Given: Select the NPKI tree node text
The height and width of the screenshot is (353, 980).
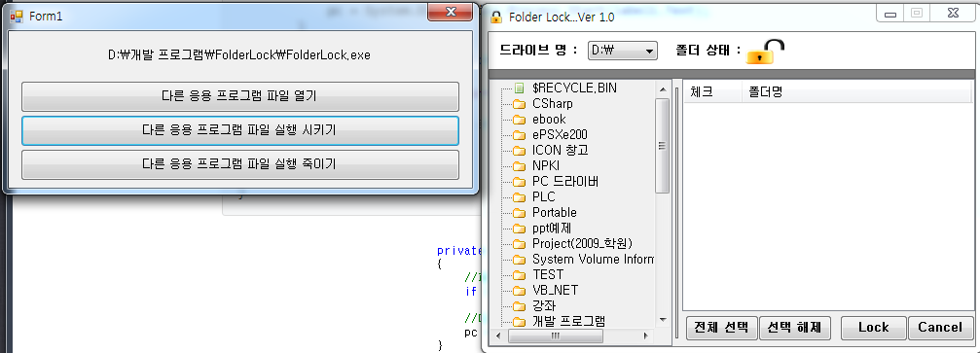Looking at the screenshot, I should pyautogui.click(x=546, y=166).
